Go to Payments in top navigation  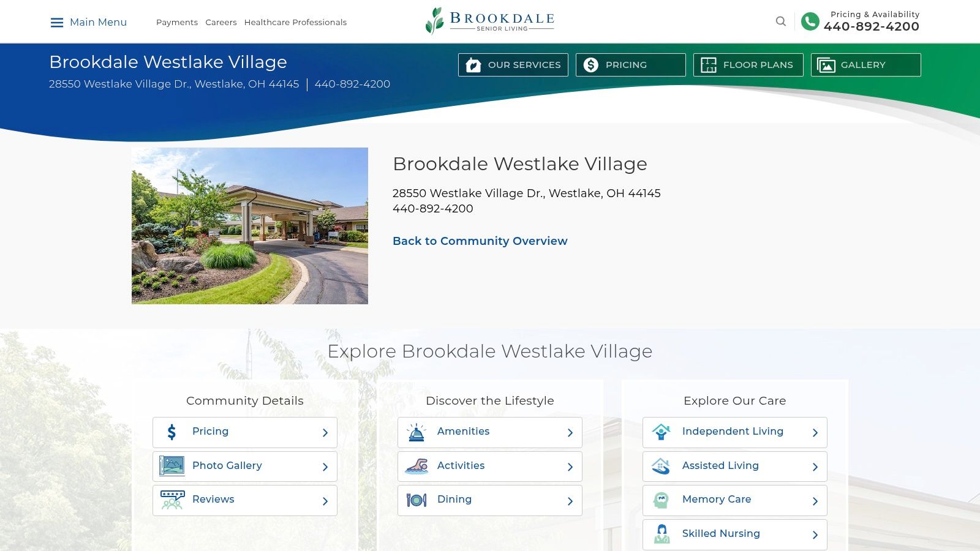[x=177, y=23]
